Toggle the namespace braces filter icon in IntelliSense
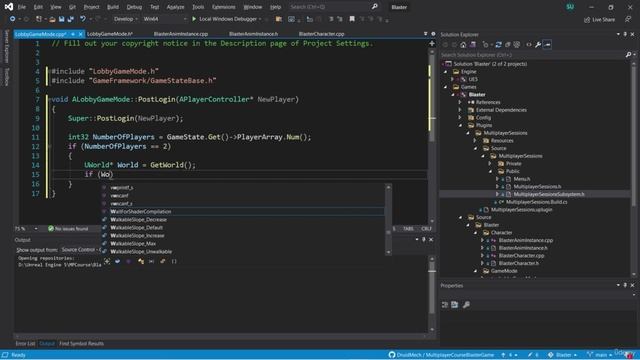This screenshot has width=640, height=360. point(174,261)
